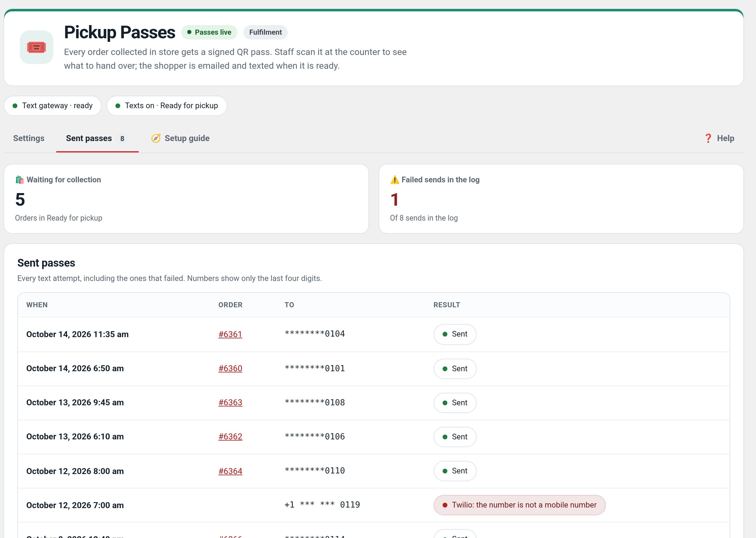Click the WHEN column header
This screenshot has width=756, height=538.
(x=37, y=305)
